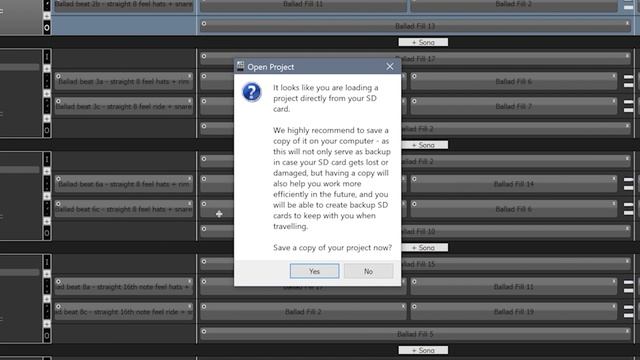Select the Ballad Fill 13 block

(415, 26)
